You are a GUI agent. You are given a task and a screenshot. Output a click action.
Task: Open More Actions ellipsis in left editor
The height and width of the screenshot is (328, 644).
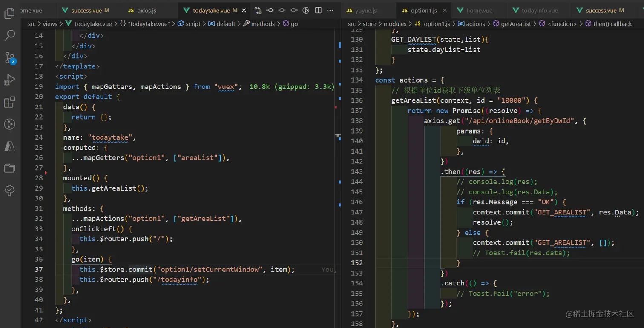[331, 10]
